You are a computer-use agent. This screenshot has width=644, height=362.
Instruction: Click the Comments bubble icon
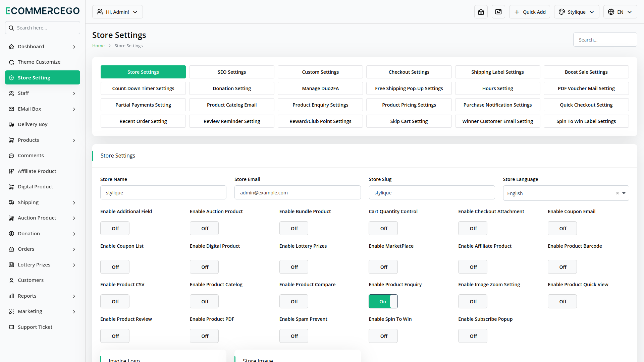click(x=11, y=156)
